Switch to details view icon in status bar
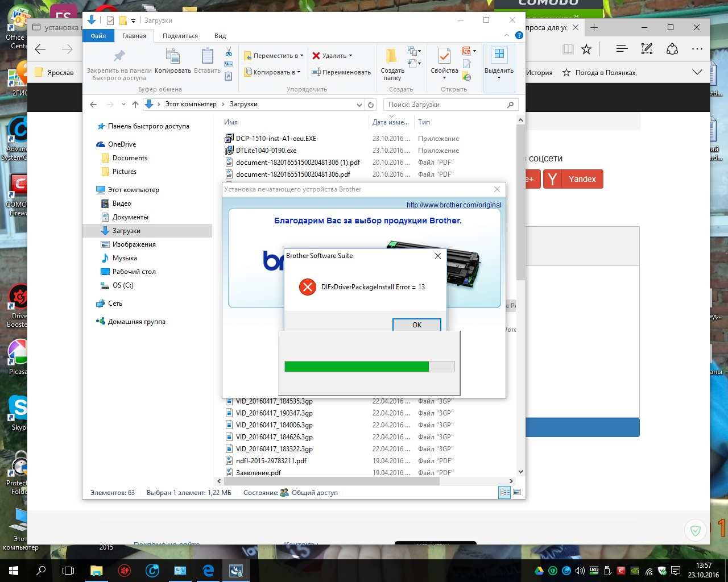Viewport: 728px width, 582px height. pyautogui.click(x=504, y=493)
